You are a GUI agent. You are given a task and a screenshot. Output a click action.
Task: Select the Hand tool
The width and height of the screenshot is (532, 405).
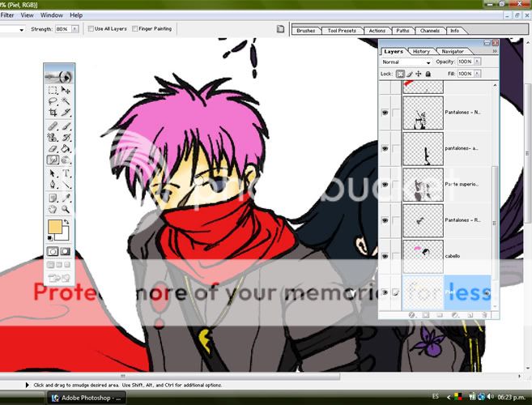point(53,209)
